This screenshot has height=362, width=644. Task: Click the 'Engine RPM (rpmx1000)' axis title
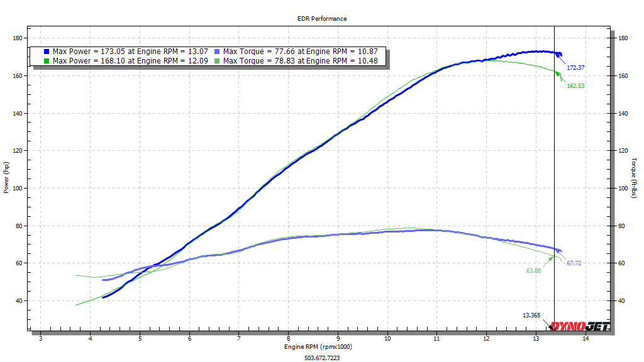pos(318,347)
